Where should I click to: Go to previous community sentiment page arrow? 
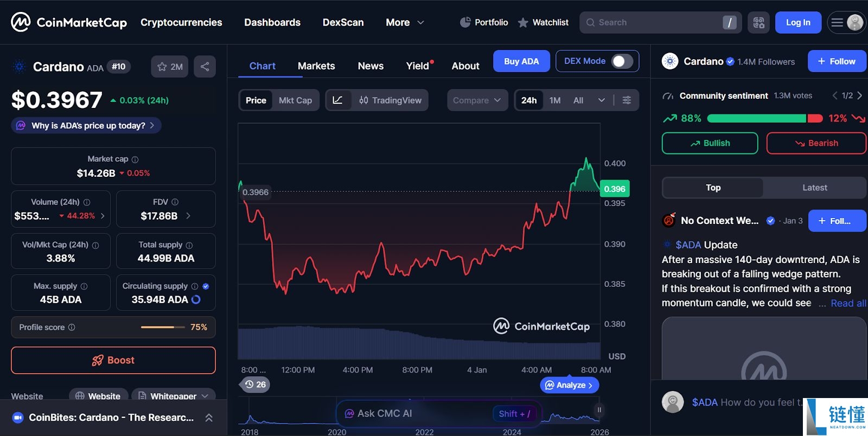tap(835, 95)
